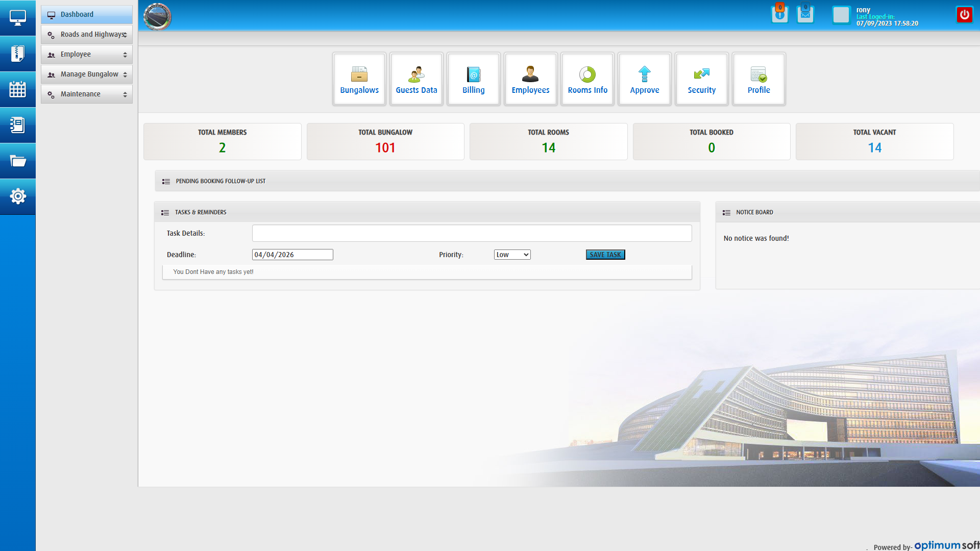Open the mail messages icon

805,14
